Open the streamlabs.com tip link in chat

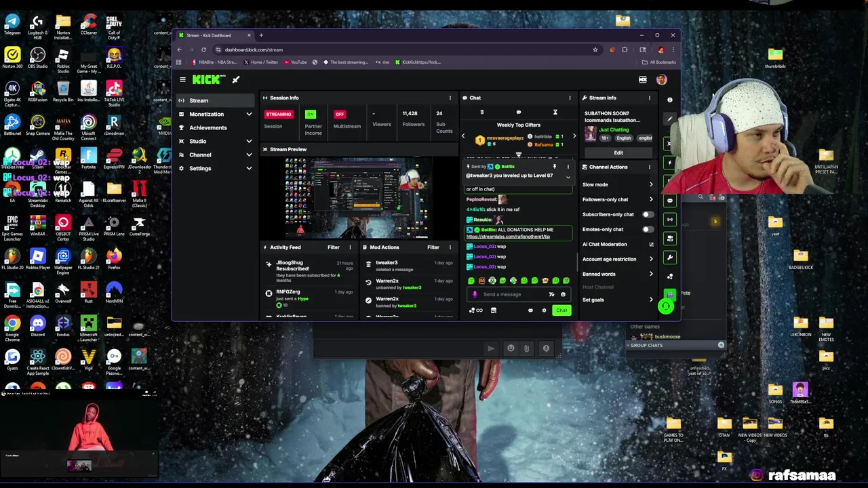point(508,237)
